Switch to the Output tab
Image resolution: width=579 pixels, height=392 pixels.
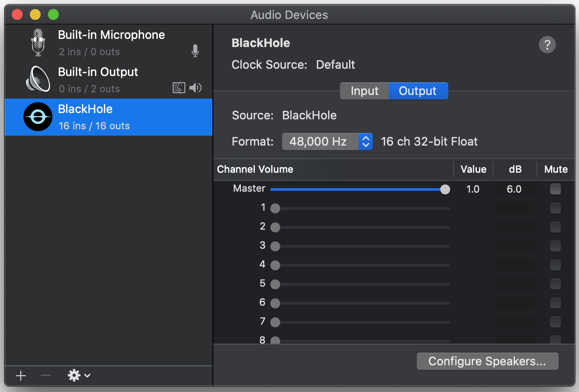point(418,91)
